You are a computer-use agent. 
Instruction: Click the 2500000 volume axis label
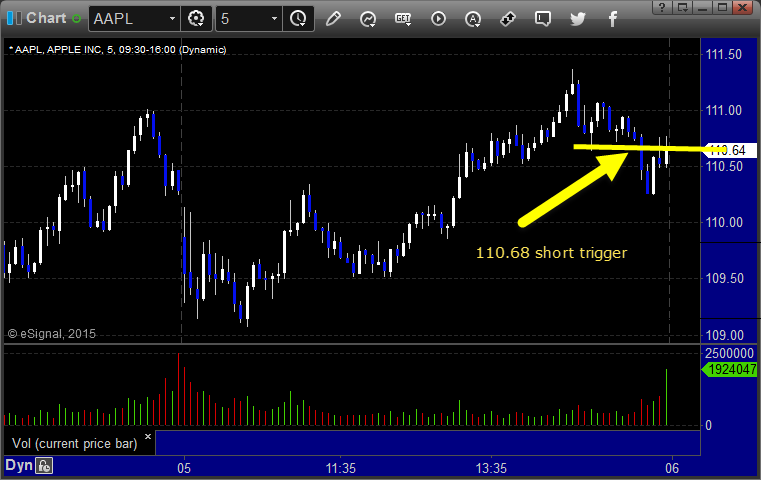(729, 353)
